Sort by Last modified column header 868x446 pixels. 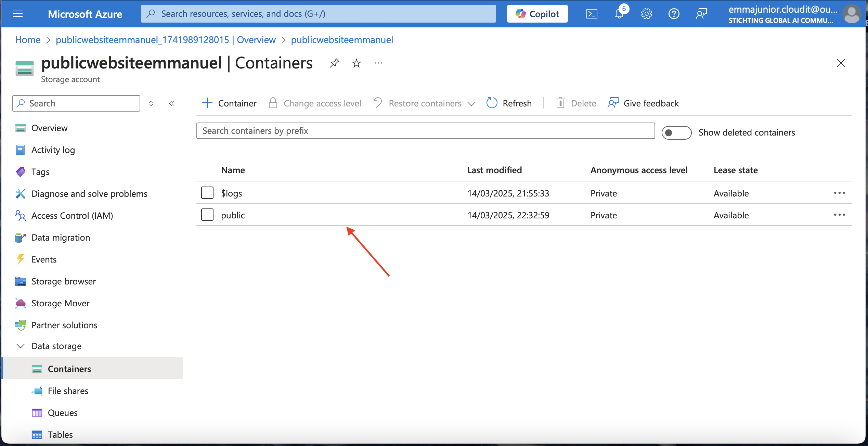tap(494, 170)
